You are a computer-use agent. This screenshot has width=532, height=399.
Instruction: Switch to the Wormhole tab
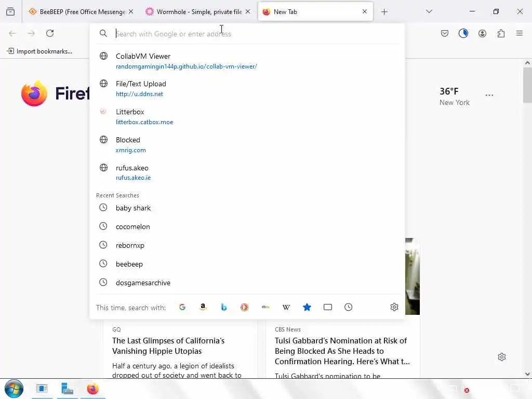pyautogui.click(x=198, y=11)
